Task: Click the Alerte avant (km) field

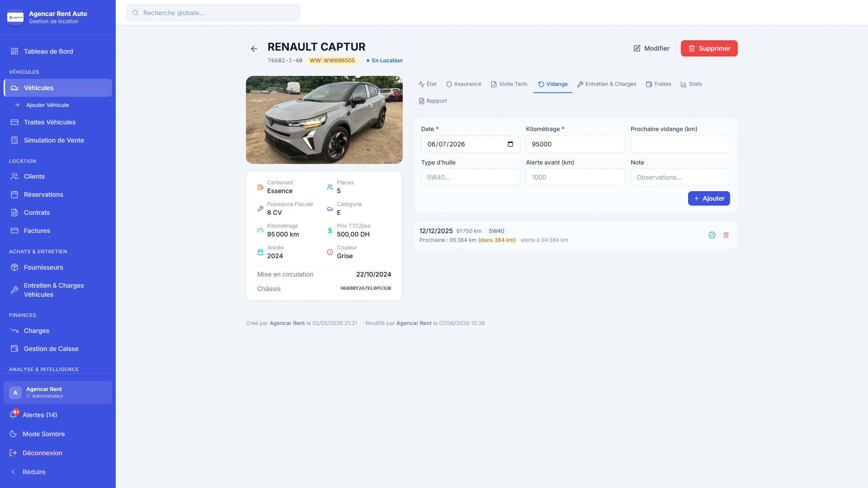Action: (575, 177)
